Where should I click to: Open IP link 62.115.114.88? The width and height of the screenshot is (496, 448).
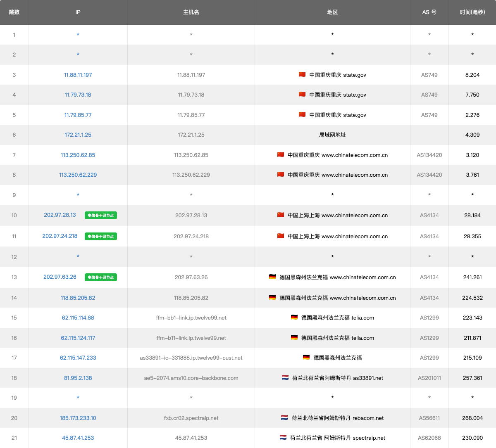[78, 318]
